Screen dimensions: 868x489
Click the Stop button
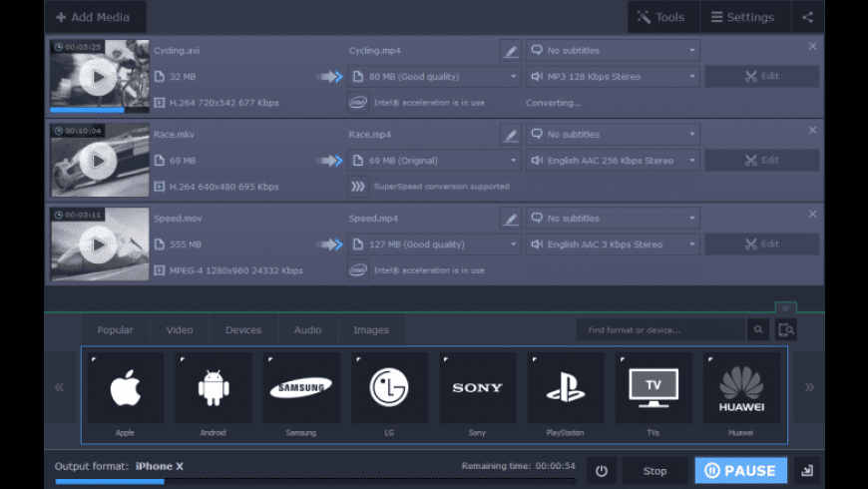pyautogui.click(x=654, y=471)
